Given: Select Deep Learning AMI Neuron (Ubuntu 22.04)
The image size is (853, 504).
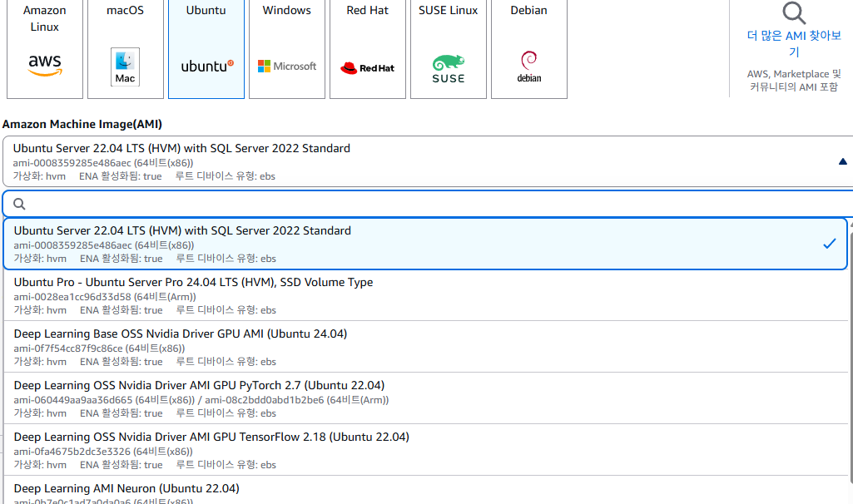Looking at the screenshot, I should [425, 491].
